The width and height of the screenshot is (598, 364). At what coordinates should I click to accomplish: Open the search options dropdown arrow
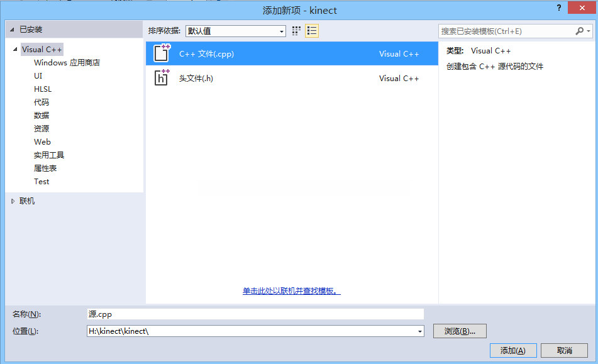[x=589, y=31]
